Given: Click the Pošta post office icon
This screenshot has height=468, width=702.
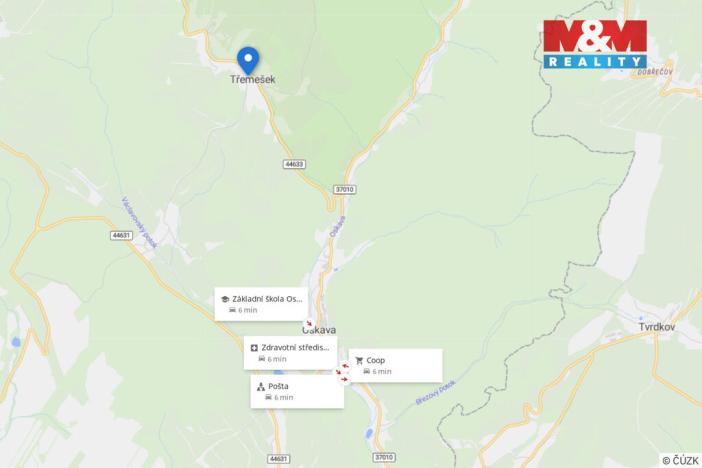Looking at the screenshot, I should (261, 386).
